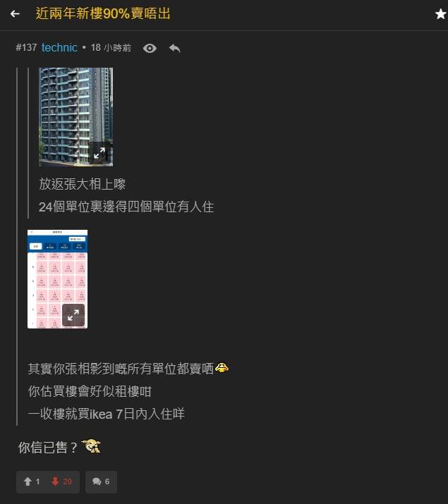Click quoted text 放返張大相上嚟
The image size is (448, 504).
point(83,184)
